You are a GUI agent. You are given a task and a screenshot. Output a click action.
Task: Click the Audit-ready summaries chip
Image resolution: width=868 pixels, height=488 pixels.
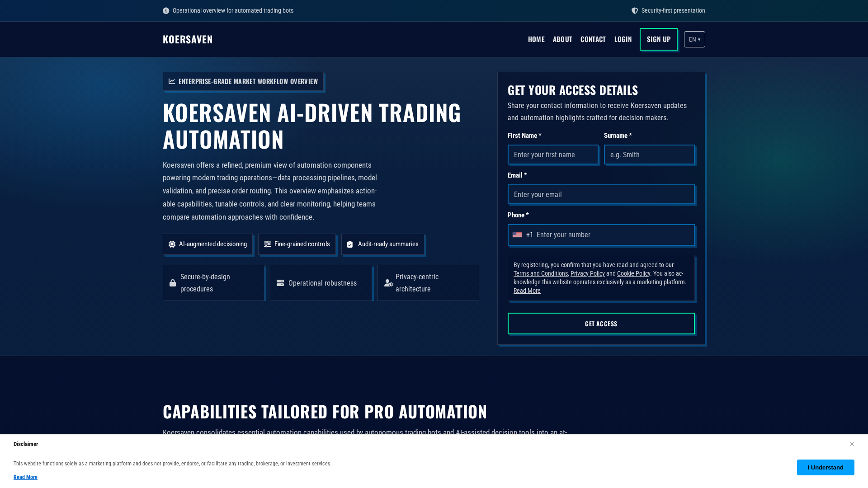point(383,244)
